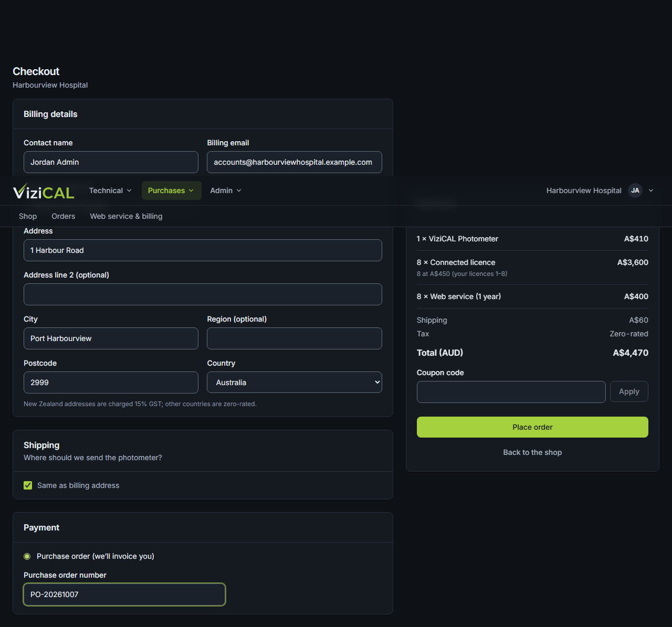Click the Address line 2 field
Viewport: 672px width, 627px height.
point(203,294)
